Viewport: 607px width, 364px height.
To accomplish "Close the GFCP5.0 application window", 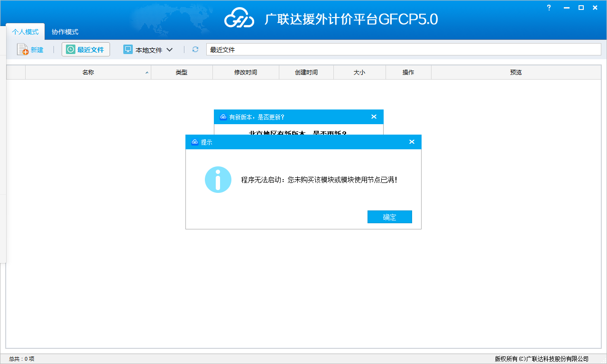I will coord(595,8).
